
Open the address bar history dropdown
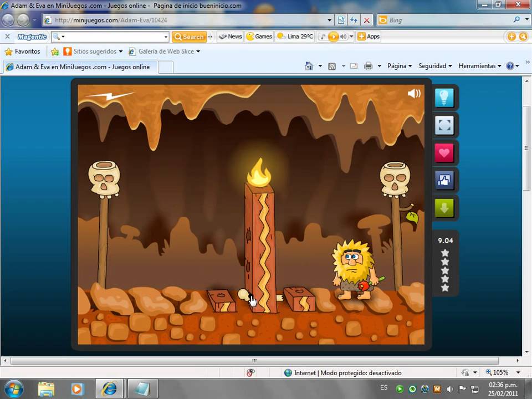[329, 21]
